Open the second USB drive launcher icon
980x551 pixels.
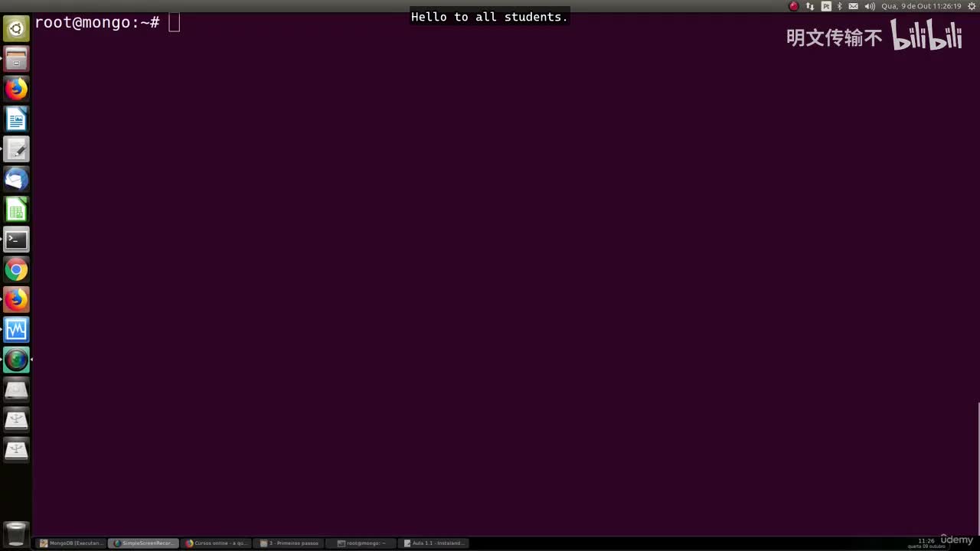coord(16,449)
